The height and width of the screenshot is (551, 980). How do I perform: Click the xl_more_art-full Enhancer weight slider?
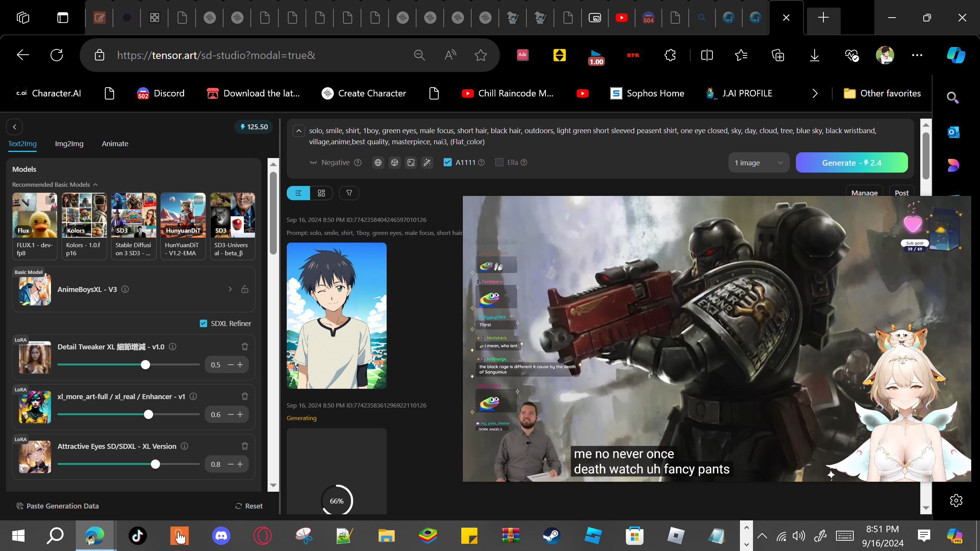129,414
